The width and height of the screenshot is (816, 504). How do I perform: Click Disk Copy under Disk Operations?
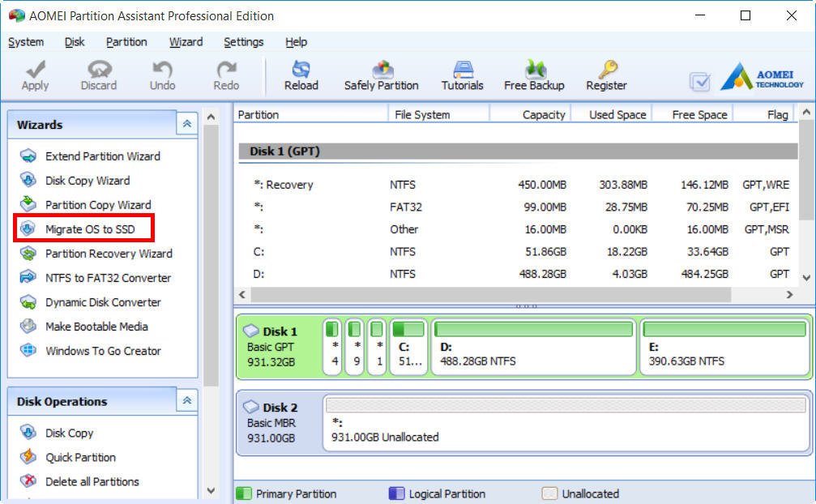click(x=56, y=433)
